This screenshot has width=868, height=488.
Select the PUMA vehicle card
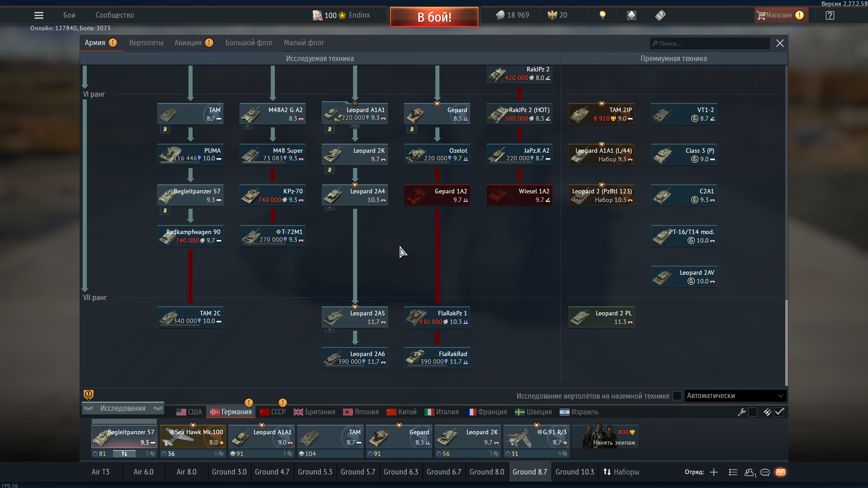click(190, 154)
